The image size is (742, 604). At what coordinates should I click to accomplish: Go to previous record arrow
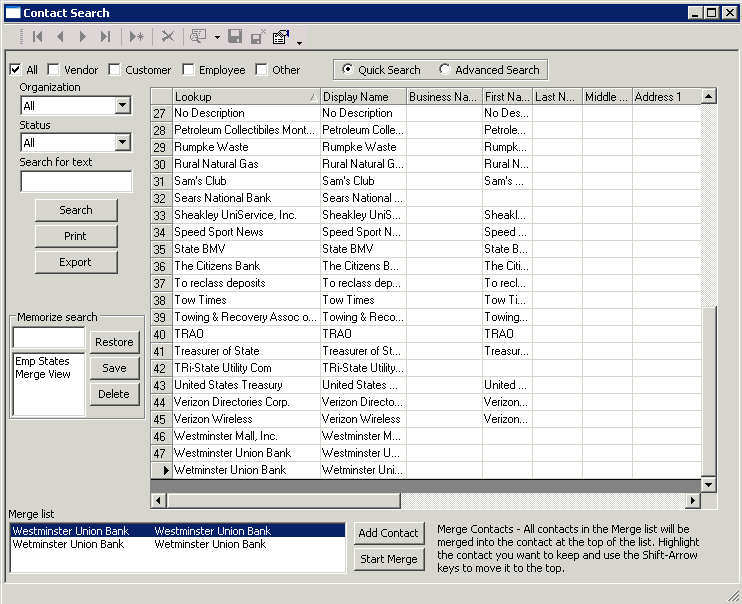[60, 36]
